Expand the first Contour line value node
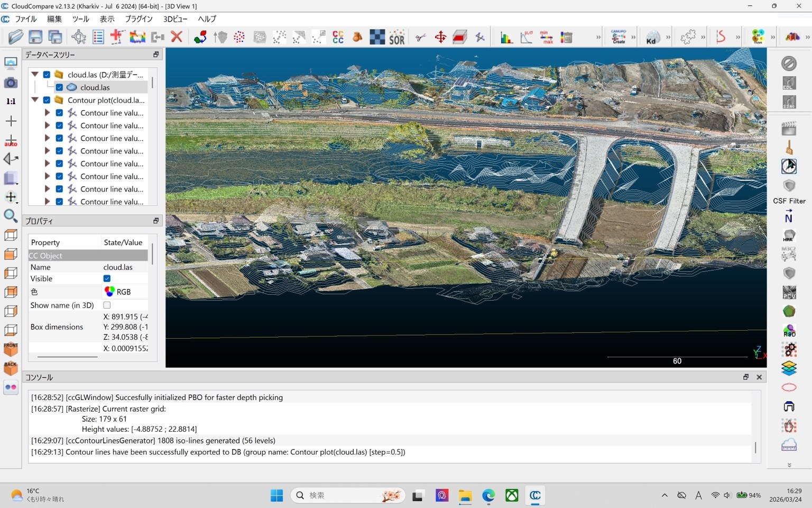The height and width of the screenshot is (508, 812). [47, 113]
